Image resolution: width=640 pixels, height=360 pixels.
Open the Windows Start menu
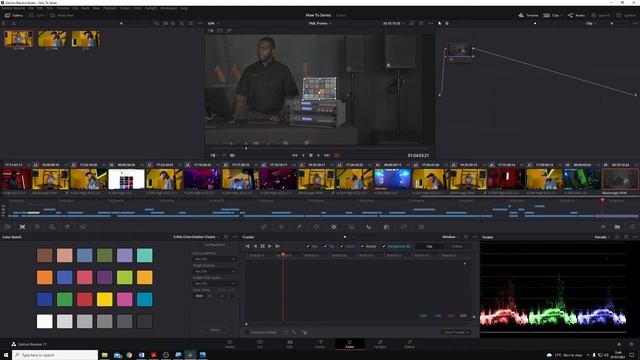(x=6, y=355)
